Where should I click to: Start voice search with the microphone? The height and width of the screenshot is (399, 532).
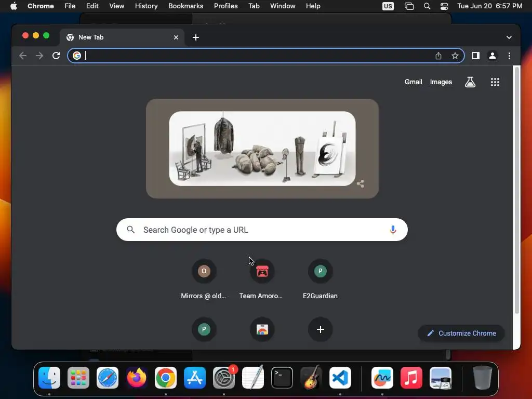[393, 230]
